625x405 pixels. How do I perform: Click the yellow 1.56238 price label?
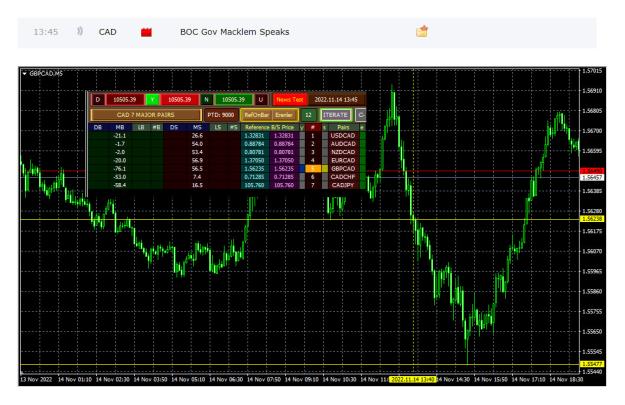click(592, 219)
